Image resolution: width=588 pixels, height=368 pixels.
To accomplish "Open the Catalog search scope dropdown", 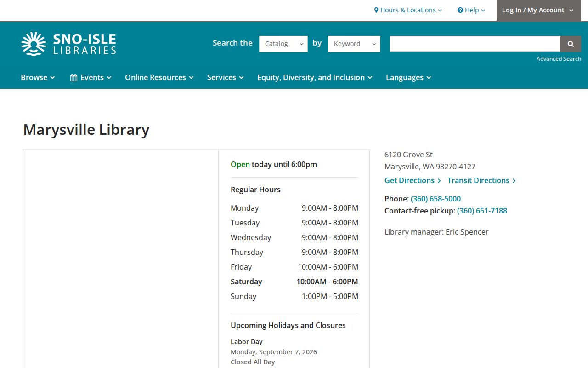I will point(283,44).
